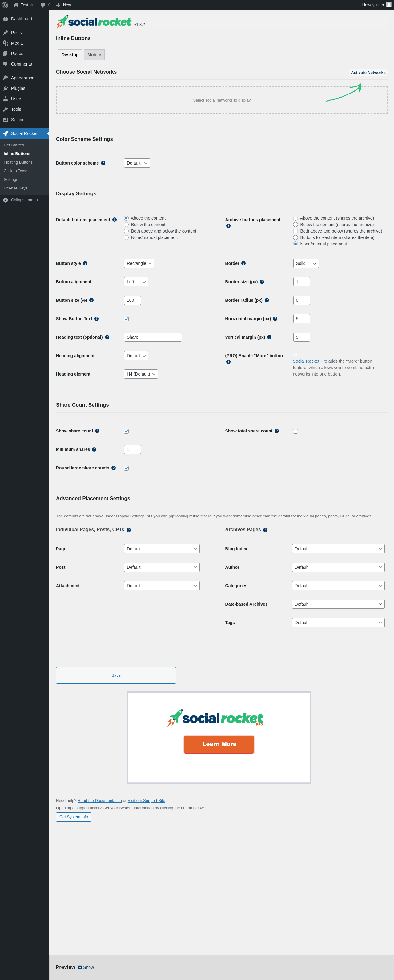Click help icon beside Archives Pages heading
The width and height of the screenshot is (394, 980).
pyautogui.click(x=265, y=530)
